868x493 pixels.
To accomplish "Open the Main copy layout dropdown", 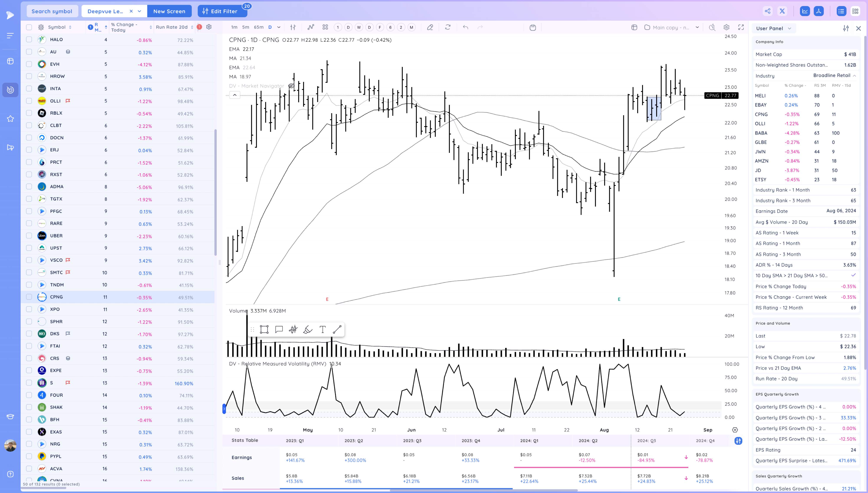I will [697, 27].
